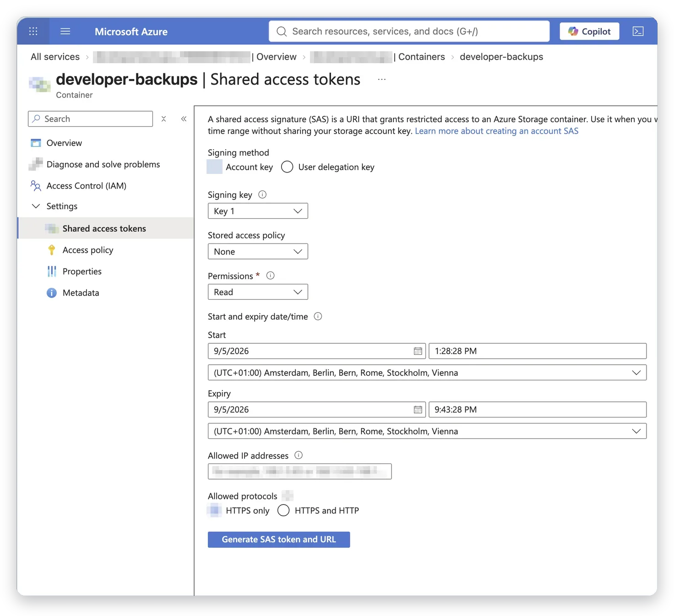The height and width of the screenshot is (616, 674).
Task: Click the Copilot button
Action: pyautogui.click(x=589, y=31)
